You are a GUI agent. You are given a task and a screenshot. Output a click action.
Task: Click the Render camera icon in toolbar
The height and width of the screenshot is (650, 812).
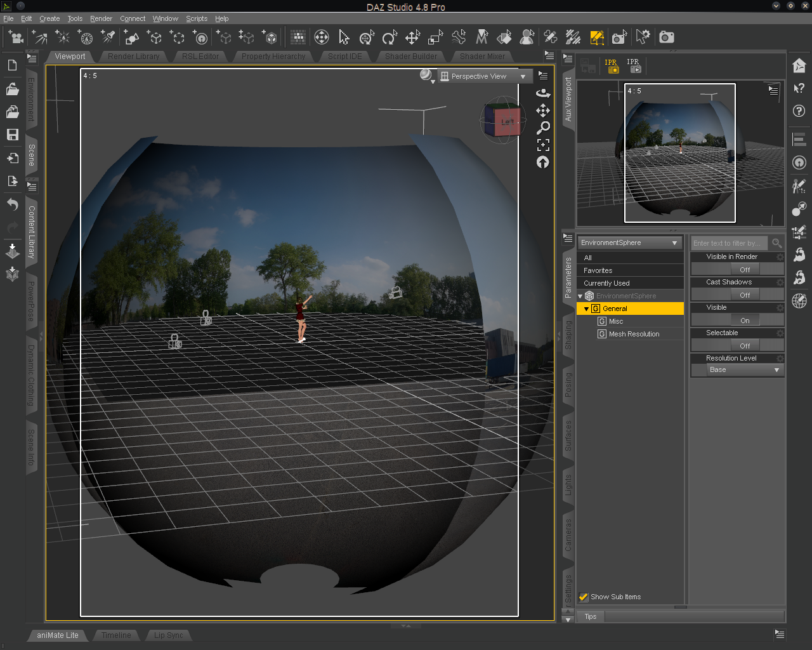666,37
